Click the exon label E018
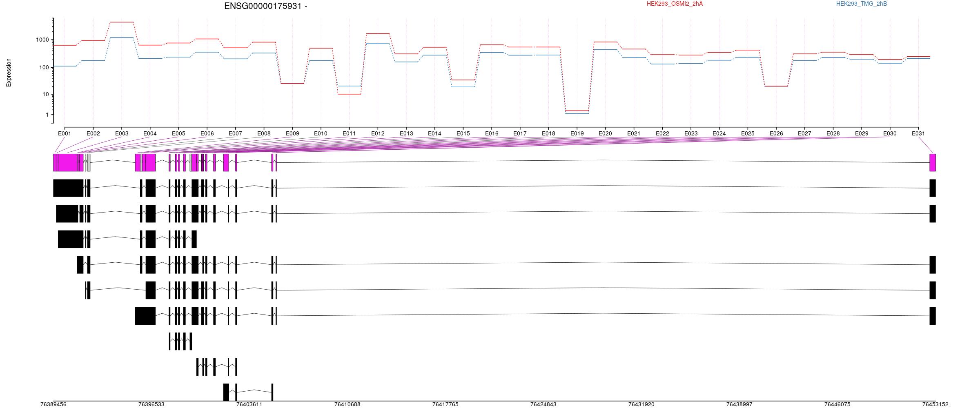Image resolution: width=980 pixels, height=412 pixels. click(x=548, y=133)
